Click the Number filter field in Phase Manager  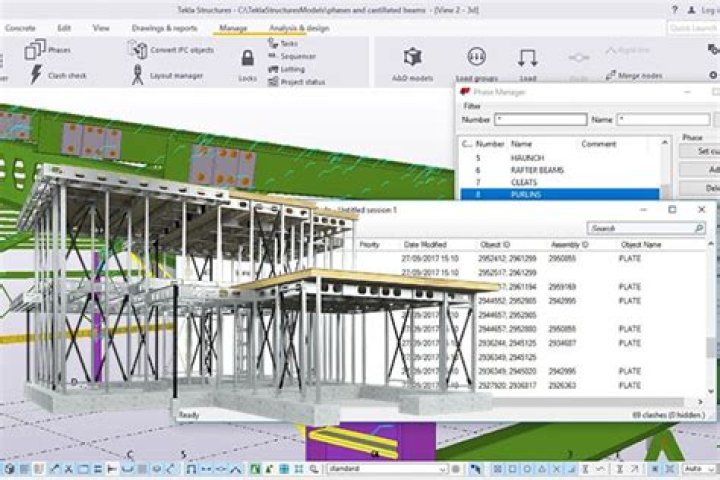pyautogui.click(x=540, y=119)
